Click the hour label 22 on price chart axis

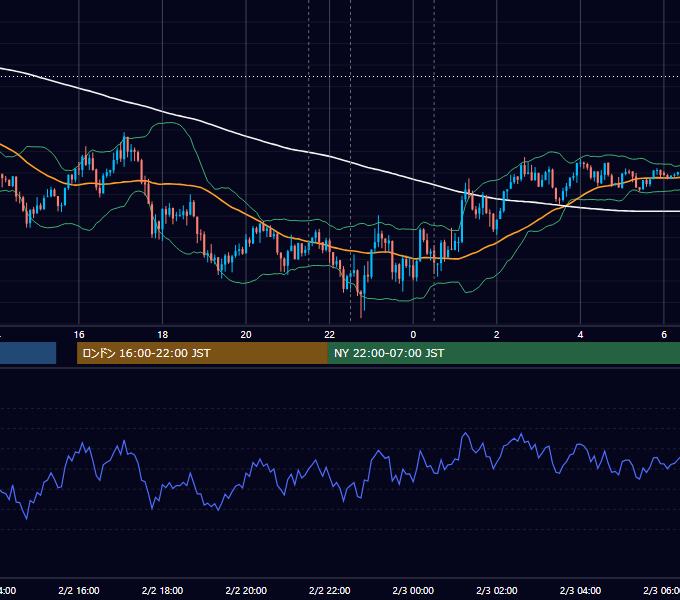pos(330,335)
